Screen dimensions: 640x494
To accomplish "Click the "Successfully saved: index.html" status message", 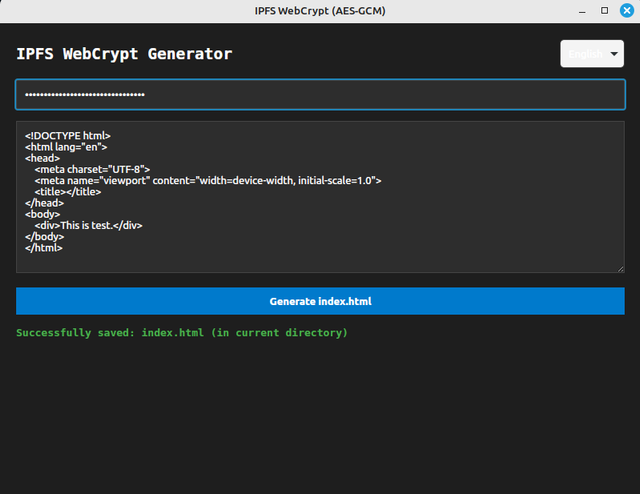I will click(x=182, y=333).
